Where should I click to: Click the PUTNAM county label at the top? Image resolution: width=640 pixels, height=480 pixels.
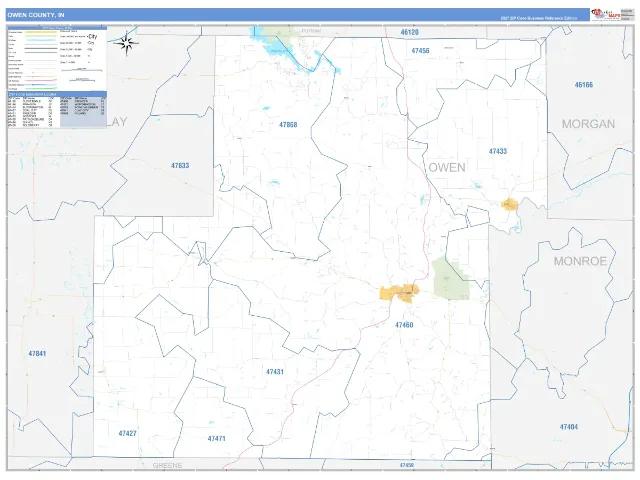(311, 31)
